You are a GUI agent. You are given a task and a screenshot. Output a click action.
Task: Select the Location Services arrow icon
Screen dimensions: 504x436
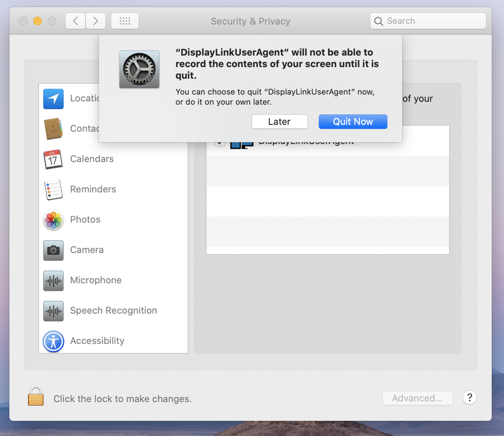tap(53, 99)
